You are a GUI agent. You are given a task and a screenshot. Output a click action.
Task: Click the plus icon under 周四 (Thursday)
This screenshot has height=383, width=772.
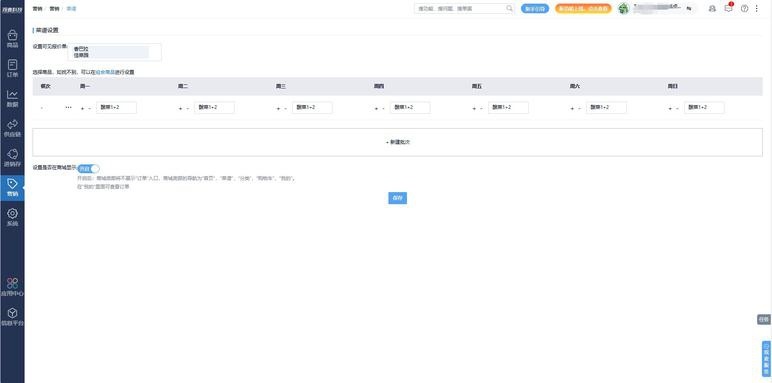(376, 108)
